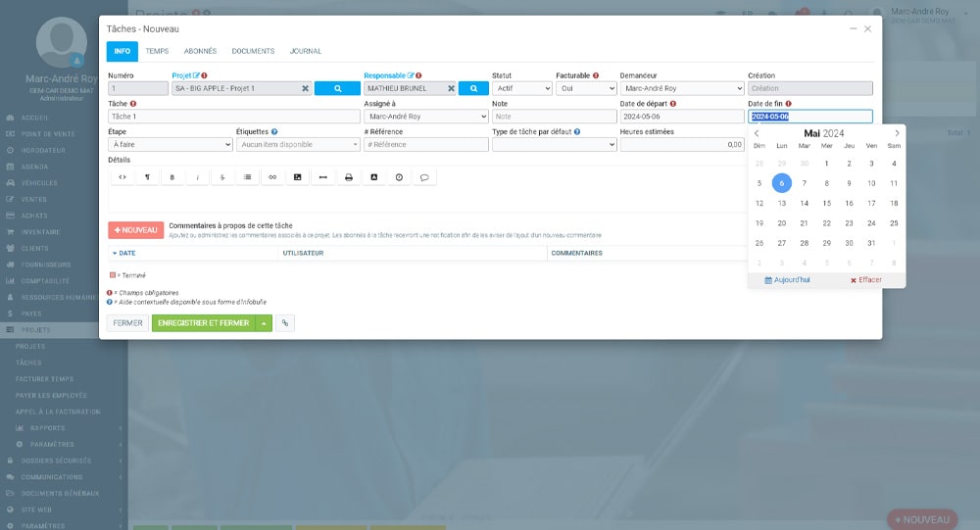Click Aujourd'hui in the date picker
This screenshot has height=530, width=980.
coord(787,280)
